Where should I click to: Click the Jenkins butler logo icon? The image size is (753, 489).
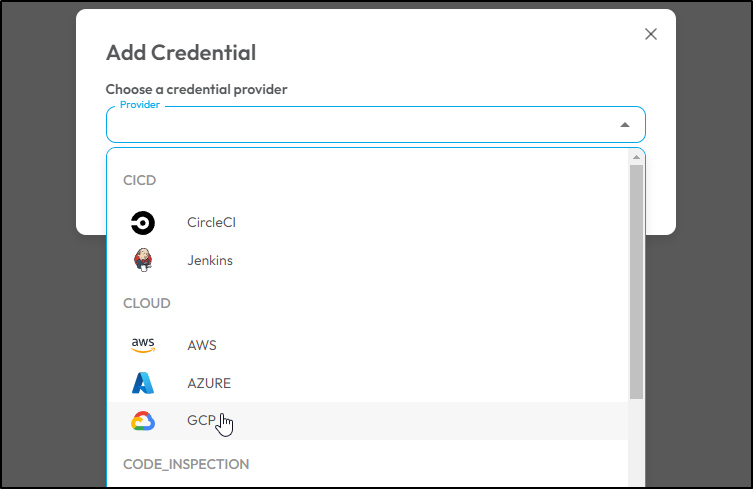[143, 260]
